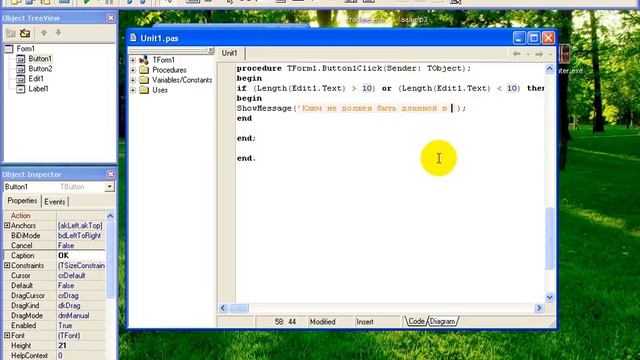Click the Cursor value crDefault
The image size is (640, 360).
point(81,276)
